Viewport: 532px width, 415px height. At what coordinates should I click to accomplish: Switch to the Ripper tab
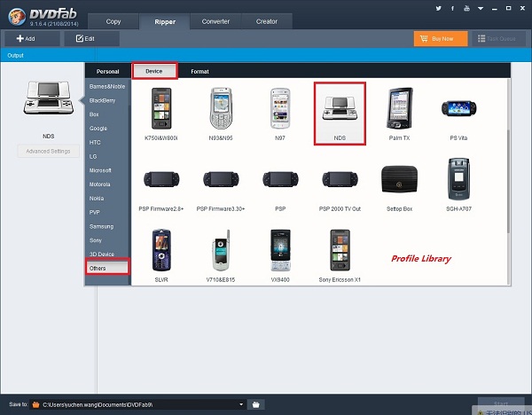coord(165,21)
